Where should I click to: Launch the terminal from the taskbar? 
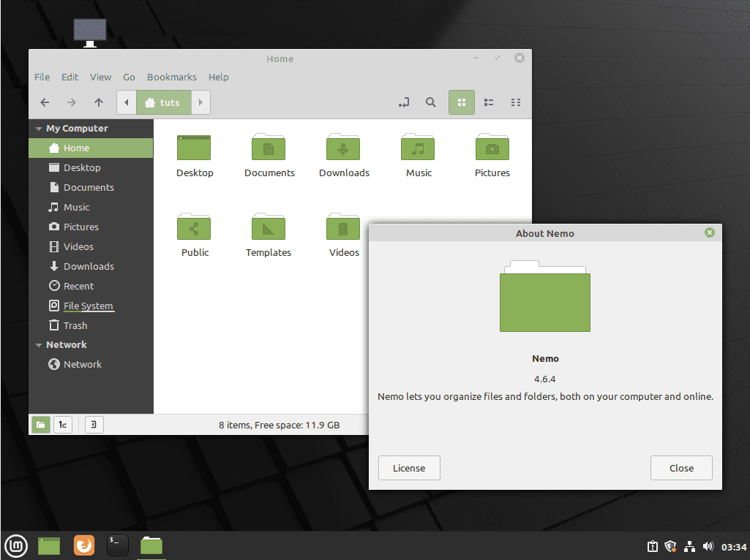tap(117, 545)
